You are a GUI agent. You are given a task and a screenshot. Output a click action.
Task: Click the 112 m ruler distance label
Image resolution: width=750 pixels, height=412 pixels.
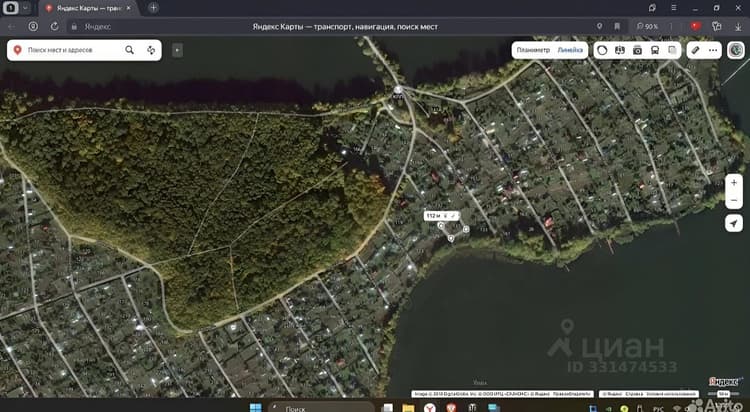point(433,216)
